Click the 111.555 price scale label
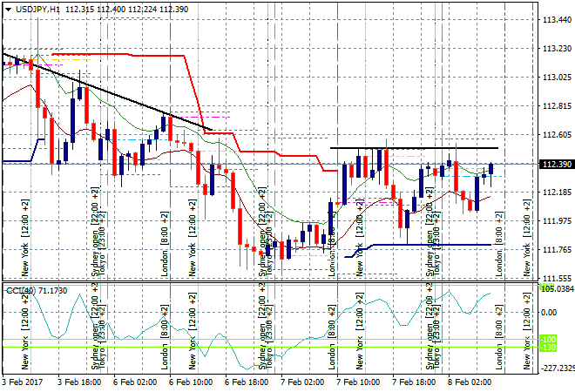This screenshot has width=575, height=392. point(557,279)
